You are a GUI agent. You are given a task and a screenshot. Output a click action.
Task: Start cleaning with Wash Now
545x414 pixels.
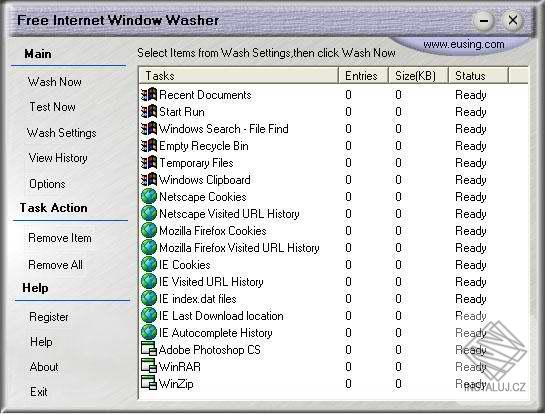tap(55, 82)
